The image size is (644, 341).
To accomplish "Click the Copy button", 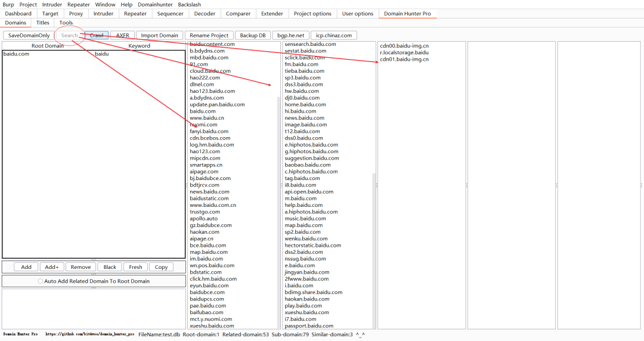I will [161, 267].
